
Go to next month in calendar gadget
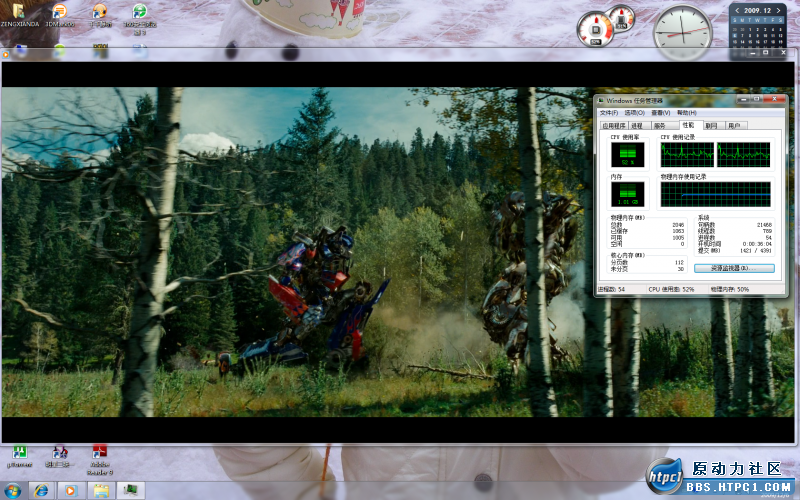779,11
